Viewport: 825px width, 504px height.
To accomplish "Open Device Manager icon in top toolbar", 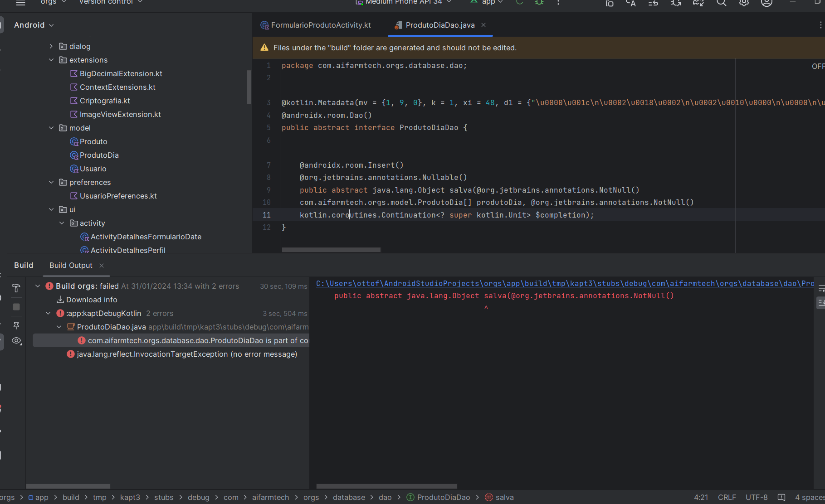I will click(610, 3).
